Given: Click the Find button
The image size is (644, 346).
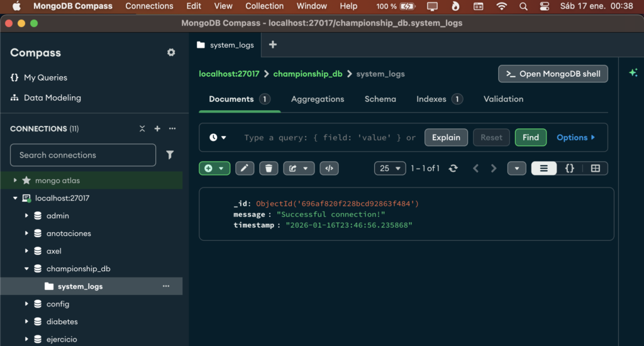Looking at the screenshot, I should [x=530, y=138].
